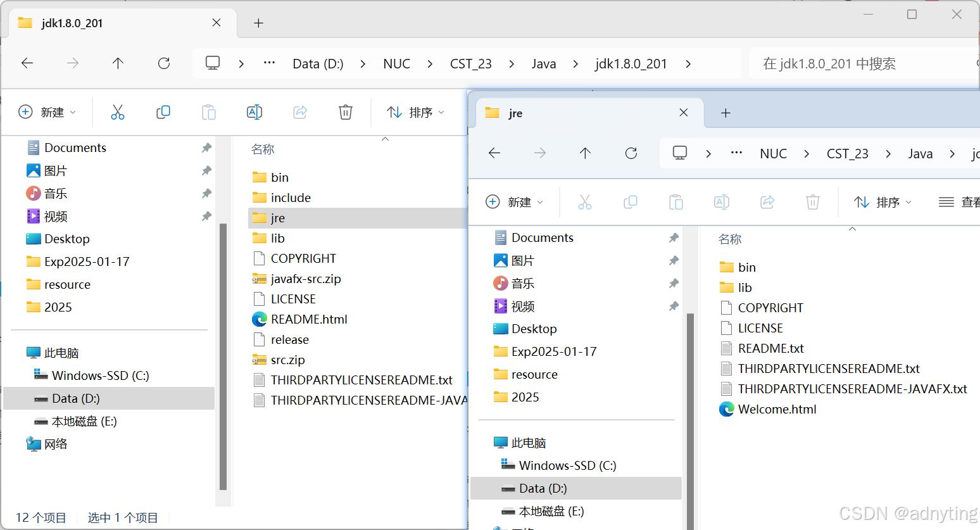Viewport: 980px width, 530px height.
Task: Click Copy icon in jdk1.8.0_201 window toolbar
Action: tap(163, 112)
